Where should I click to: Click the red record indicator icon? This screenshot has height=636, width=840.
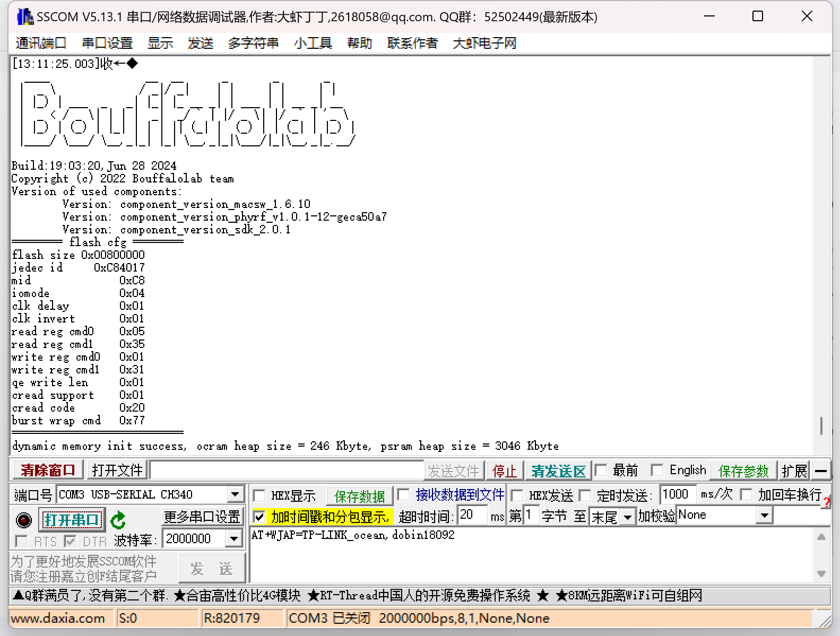click(24, 520)
